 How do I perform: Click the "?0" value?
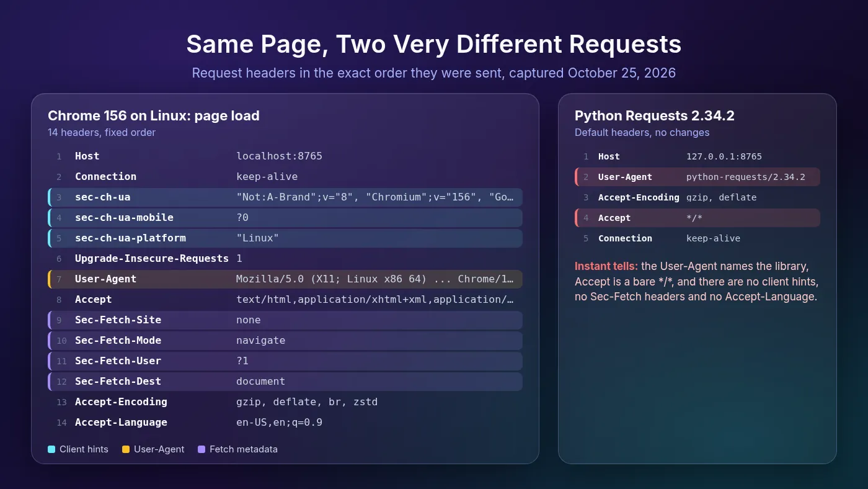242,218
